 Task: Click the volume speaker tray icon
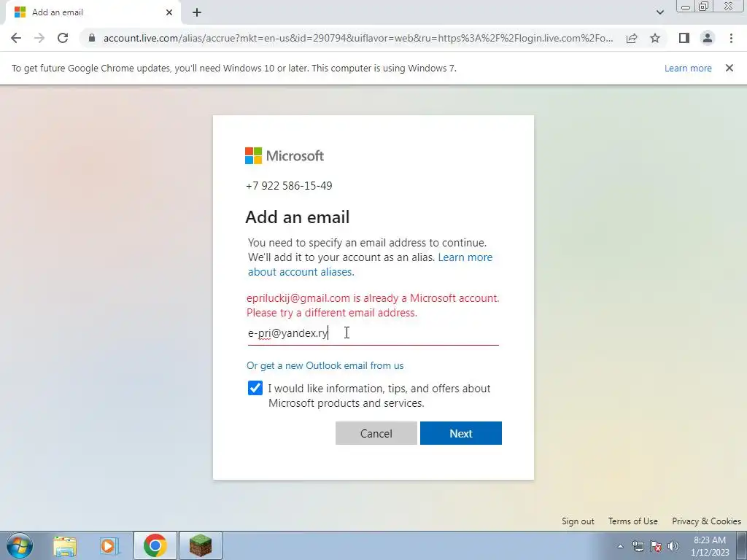pyautogui.click(x=673, y=546)
